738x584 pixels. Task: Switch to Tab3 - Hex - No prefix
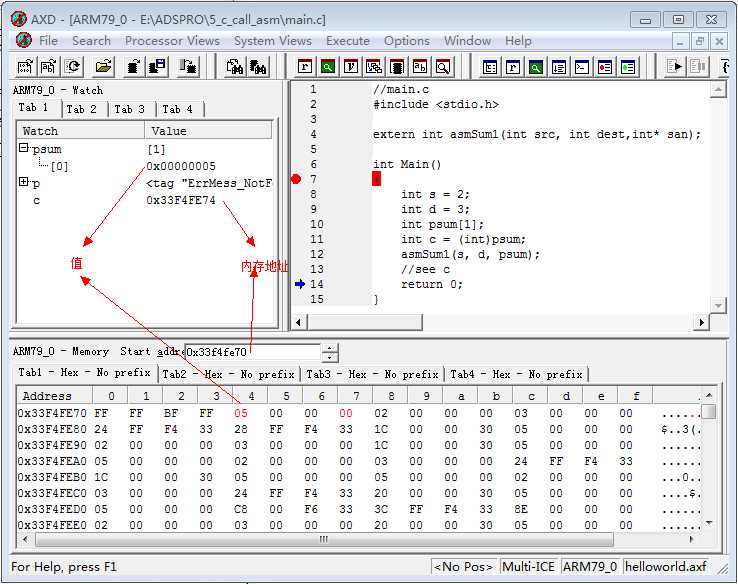coord(372,374)
